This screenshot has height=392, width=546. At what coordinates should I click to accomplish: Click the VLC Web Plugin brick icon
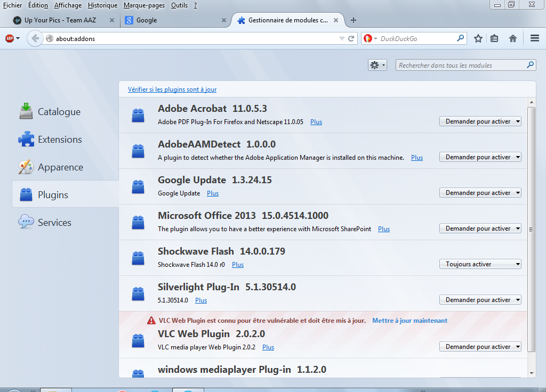pyautogui.click(x=138, y=340)
